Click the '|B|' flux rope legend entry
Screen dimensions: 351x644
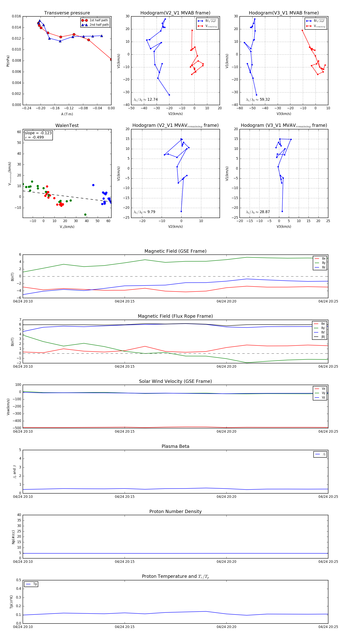320,337
